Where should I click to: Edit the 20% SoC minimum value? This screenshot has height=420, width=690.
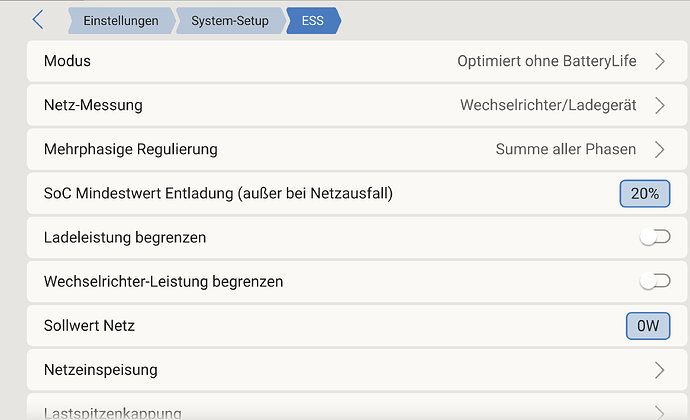click(x=645, y=194)
